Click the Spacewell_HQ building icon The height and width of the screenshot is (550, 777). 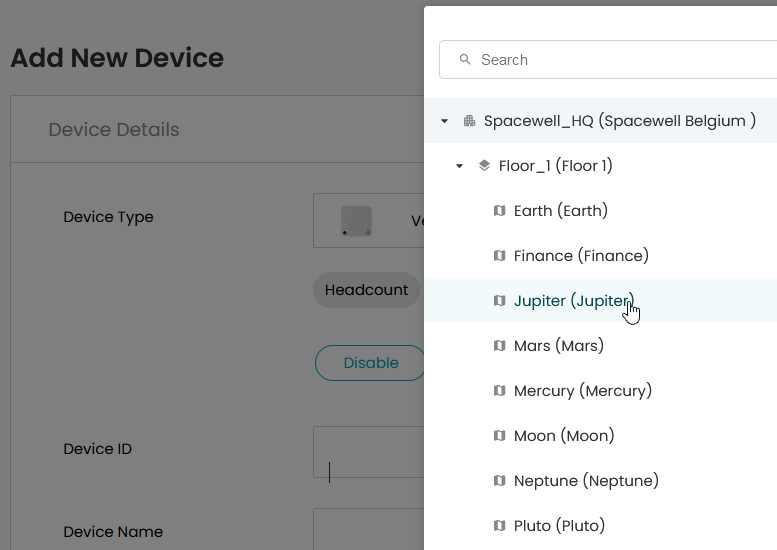tap(469, 121)
